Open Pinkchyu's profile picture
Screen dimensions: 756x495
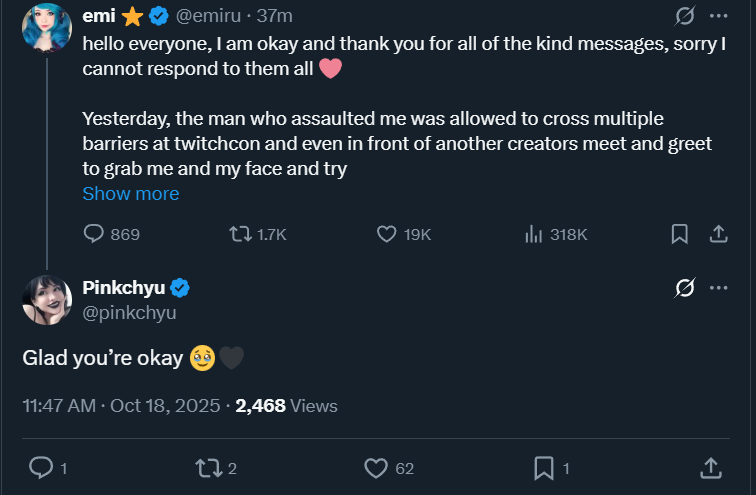point(47,299)
